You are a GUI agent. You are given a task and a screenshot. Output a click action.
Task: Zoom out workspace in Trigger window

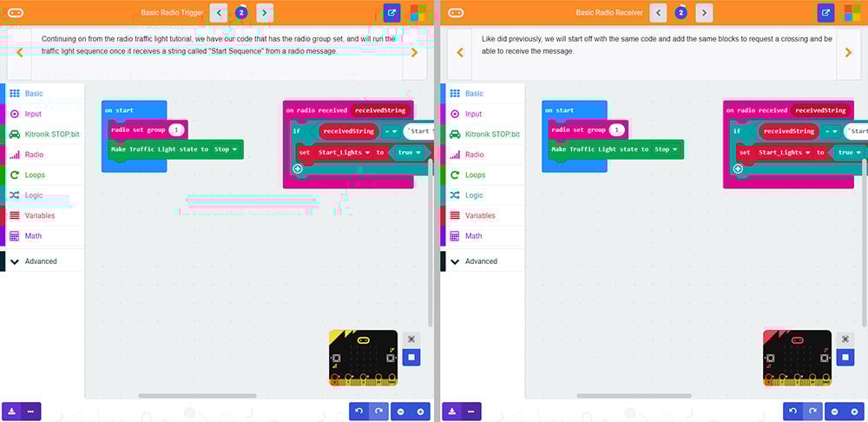[x=401, y=412]
